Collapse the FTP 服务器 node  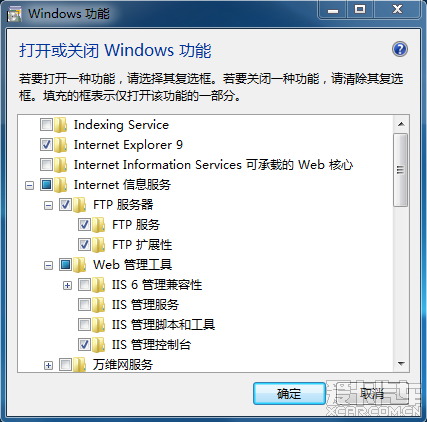pos(48,205)
